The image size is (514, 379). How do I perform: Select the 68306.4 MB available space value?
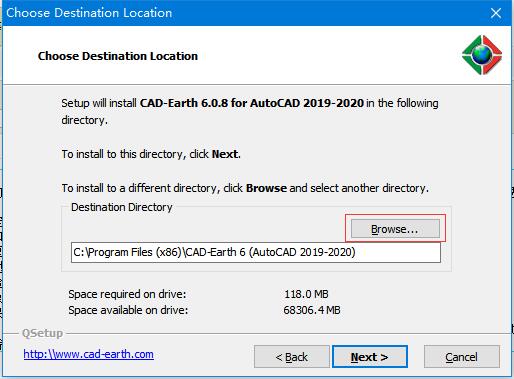[x=312, y=310]
